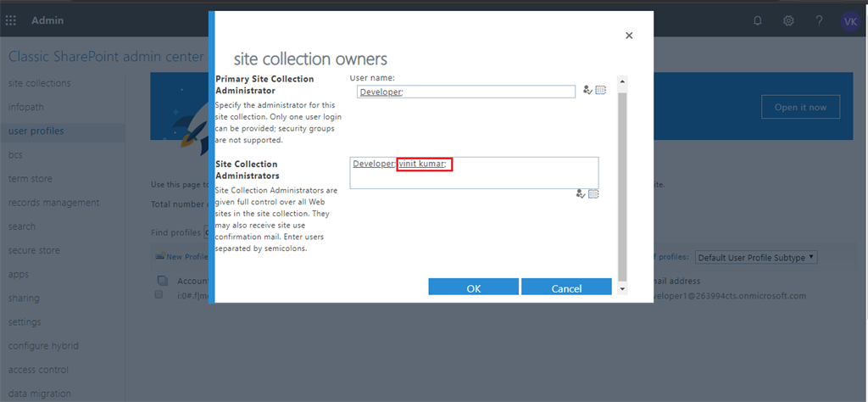Viewport: 868px width, 402px height.
Task: Open the app launcher waffle icon
Action: 10,21
